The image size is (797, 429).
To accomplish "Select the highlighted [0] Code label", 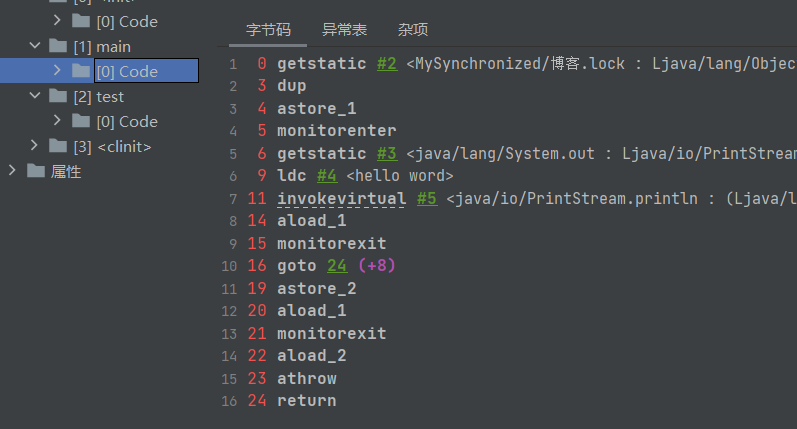I will pos(127,72).
